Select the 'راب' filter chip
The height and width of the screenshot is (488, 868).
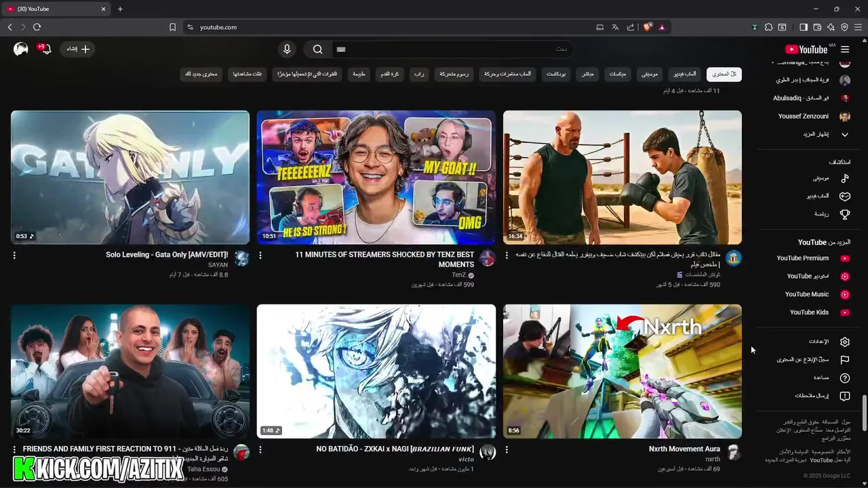pyautogui.click(x=420, y=74)
